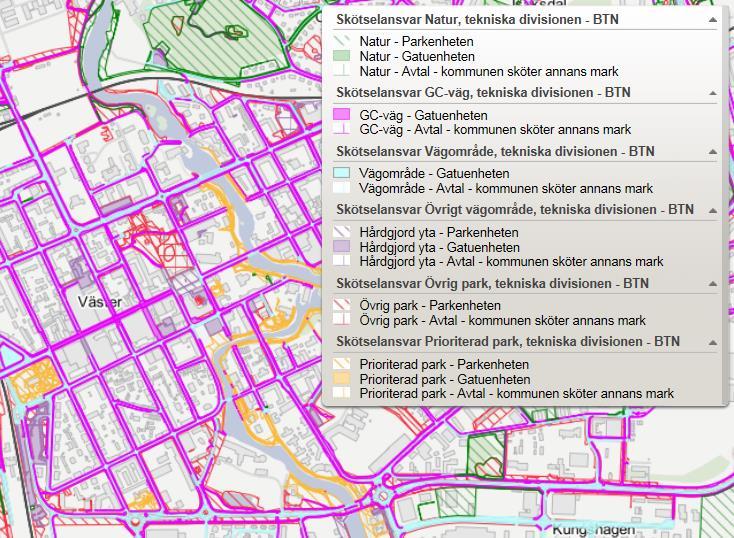
Task: Click the cyan Vägområde - Gatuenheten swatch
Action: pyautogui.click(x=341, y=173)
